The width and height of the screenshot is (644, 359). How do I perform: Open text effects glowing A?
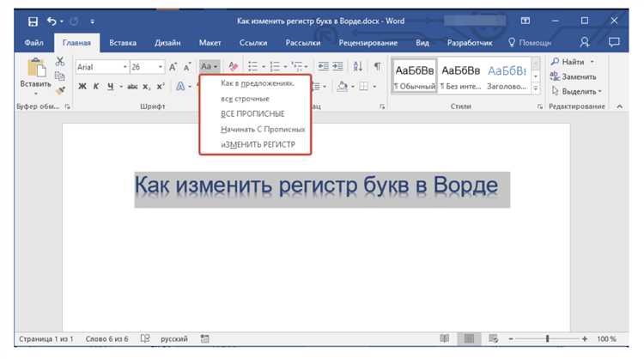(x=180, y=86)
